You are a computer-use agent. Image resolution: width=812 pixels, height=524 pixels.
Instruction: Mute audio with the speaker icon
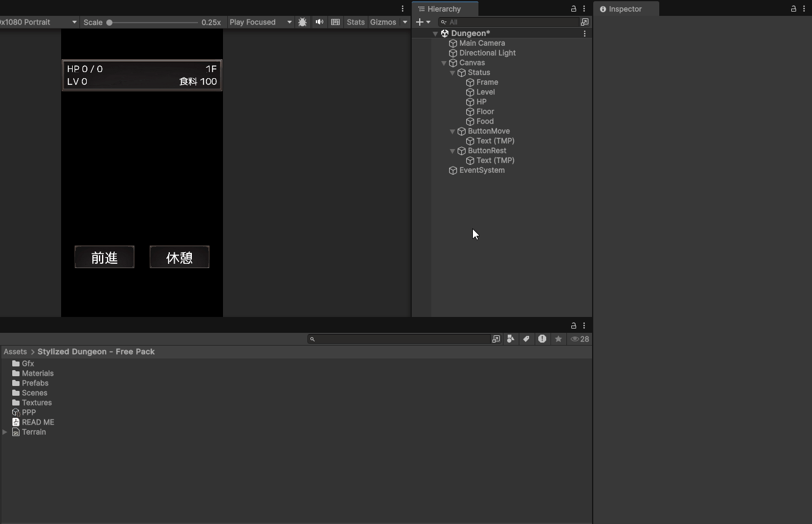click(319, 22)
